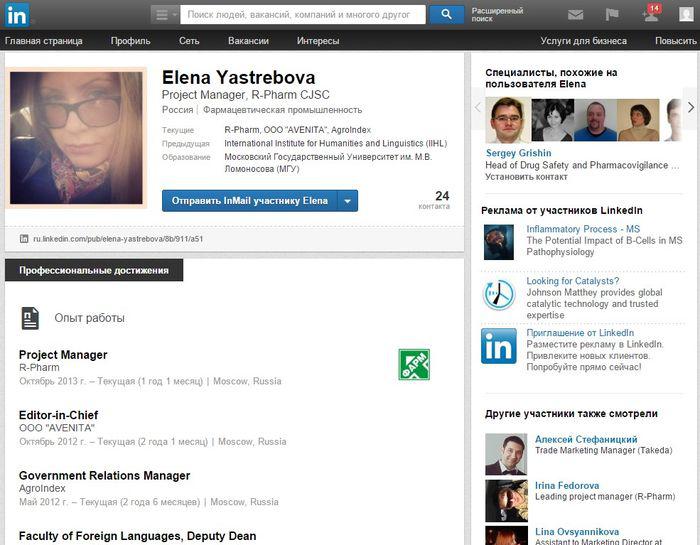
Task: Open the Сеть menu
Action: pos(189,41)
